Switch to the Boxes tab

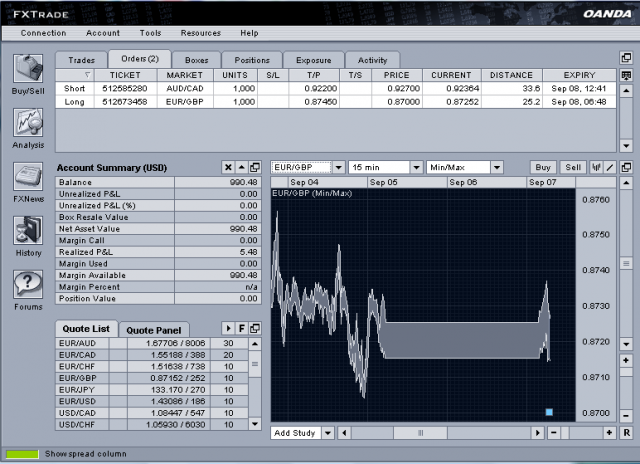196,60
